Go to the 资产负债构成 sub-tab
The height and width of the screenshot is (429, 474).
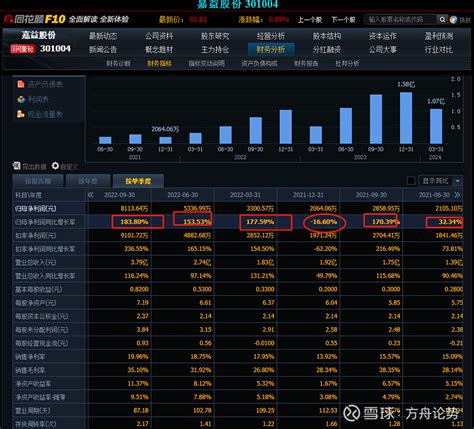pyautogui.click(x=259, y=63)
